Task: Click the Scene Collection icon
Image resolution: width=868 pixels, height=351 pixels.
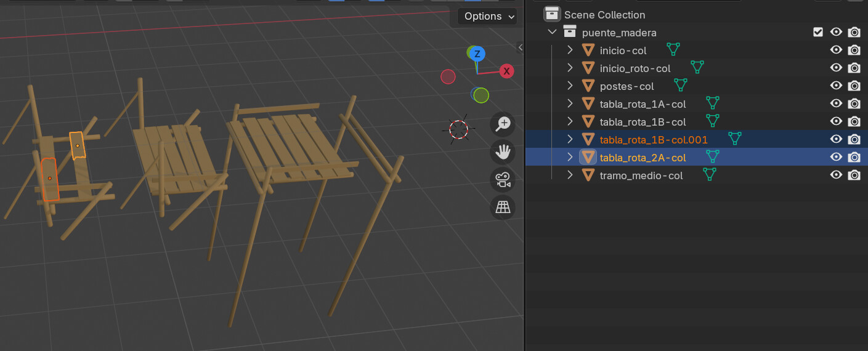Action: 553,14
